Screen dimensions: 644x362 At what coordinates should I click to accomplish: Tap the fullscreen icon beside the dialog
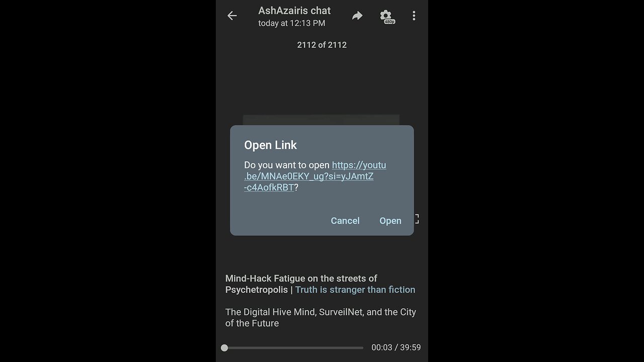click(x=417, y=219)
